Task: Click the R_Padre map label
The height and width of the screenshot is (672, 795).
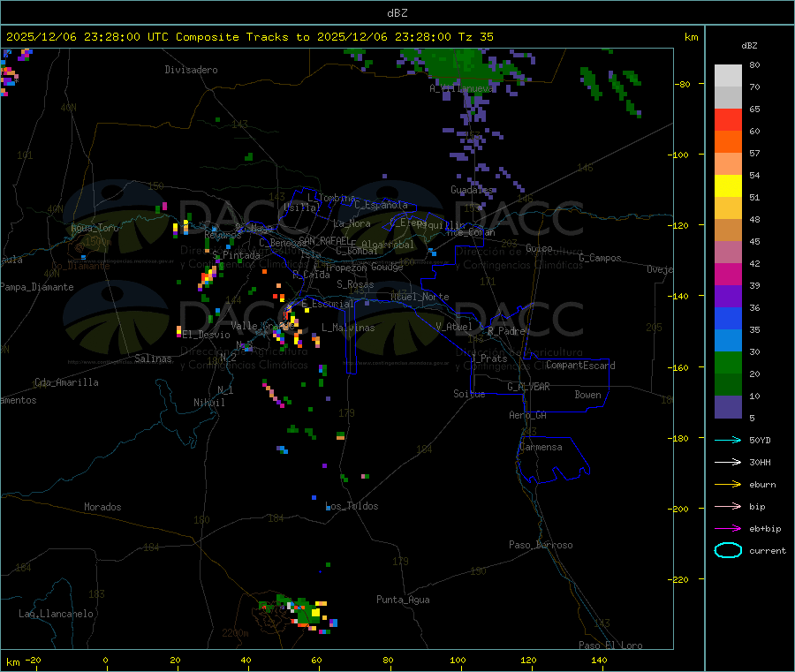Action: tap(506, 331)
